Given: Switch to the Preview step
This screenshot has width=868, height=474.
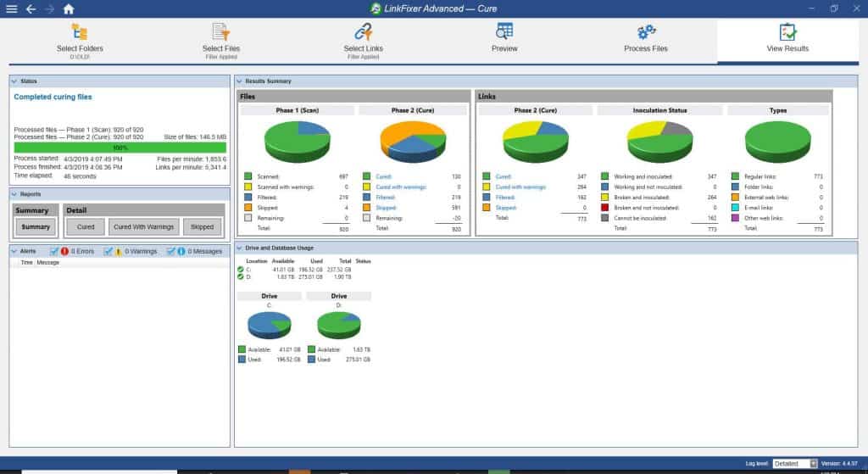Looking at the screenshot, I should pyautogui.click(x=504, y=37).
